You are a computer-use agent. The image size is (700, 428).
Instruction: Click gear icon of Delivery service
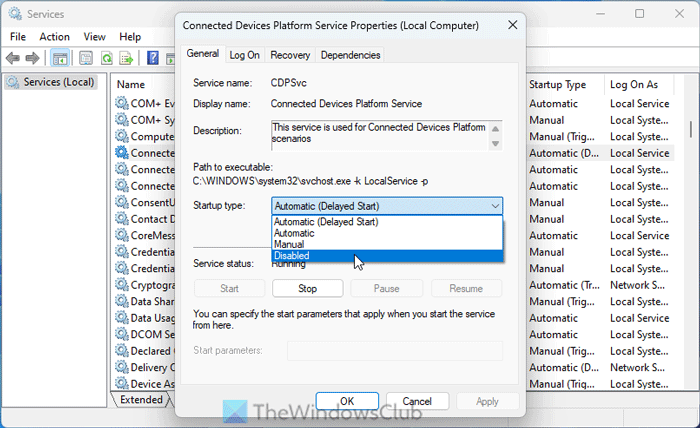pyautogui.click(x=122, y=367)
